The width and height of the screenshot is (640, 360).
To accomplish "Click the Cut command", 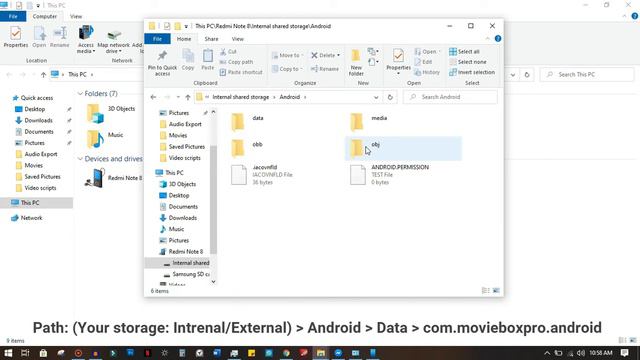I will click(229, 52).
